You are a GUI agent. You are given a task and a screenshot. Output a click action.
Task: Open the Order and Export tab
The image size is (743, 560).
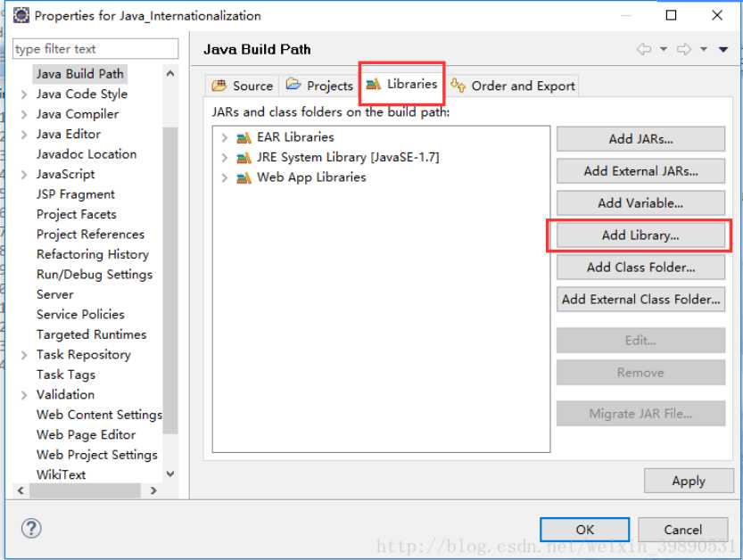coord(513,86)
